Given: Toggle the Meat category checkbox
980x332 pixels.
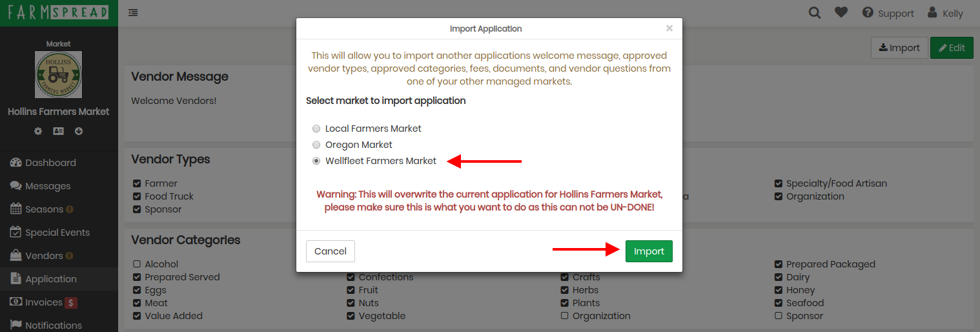Looking at the screenshot, I should click(x=137, y=303).
